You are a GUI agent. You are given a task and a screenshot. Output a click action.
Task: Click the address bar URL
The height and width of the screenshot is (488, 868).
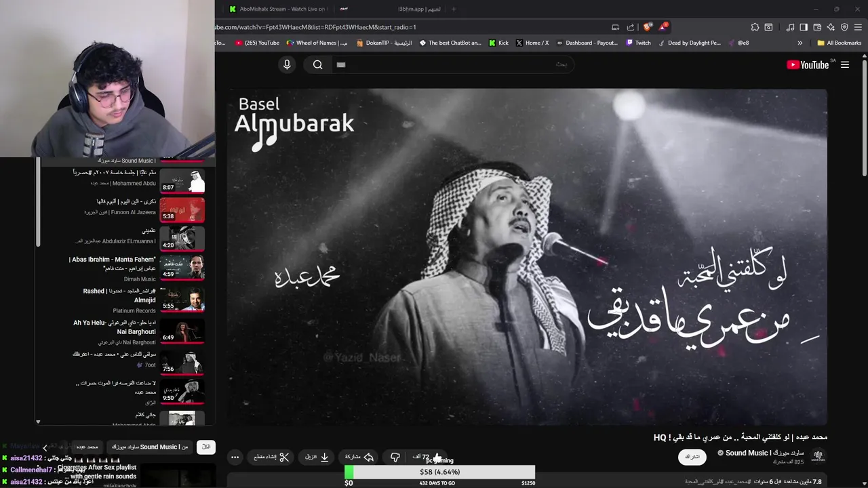(x=315, y=27)
